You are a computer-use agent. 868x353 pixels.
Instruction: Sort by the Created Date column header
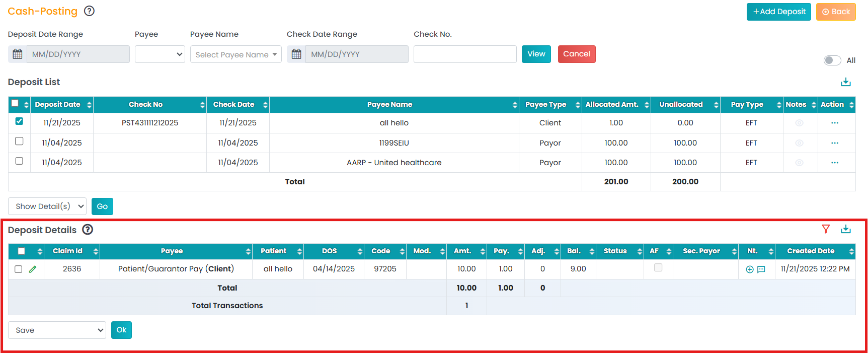(x=811, y=251)
